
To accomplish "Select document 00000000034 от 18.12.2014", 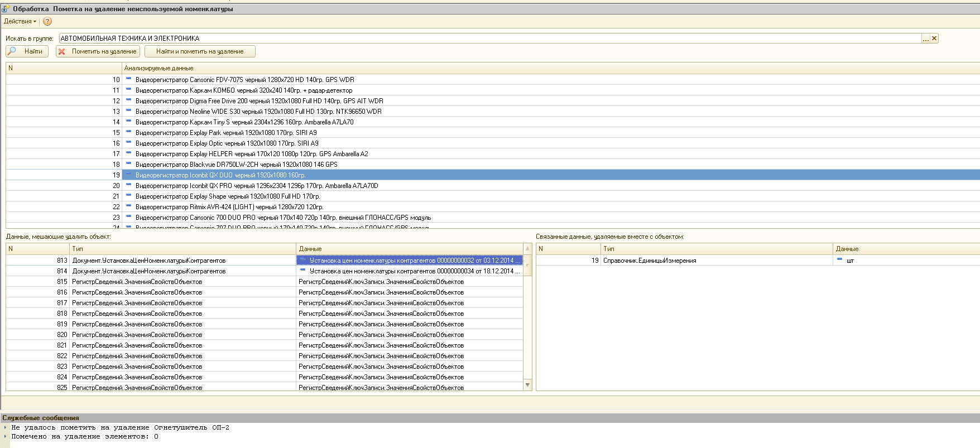I will pos(410,271).
